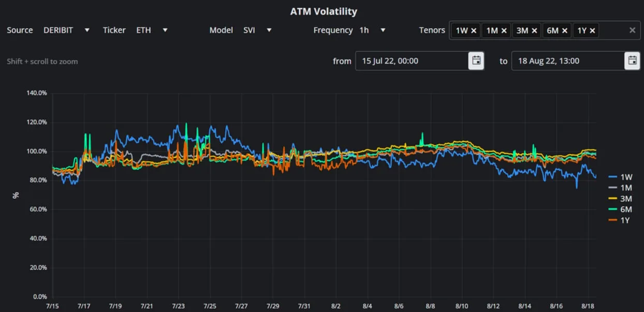Clear all selected tenors
Viewport: 644px width, 312px height.
(632, 30)
